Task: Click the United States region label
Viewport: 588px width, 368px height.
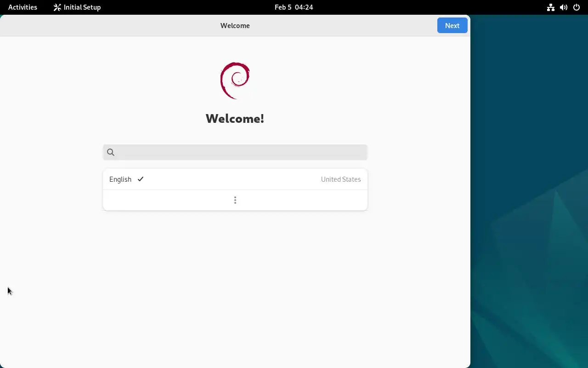Action: [341, 179]
